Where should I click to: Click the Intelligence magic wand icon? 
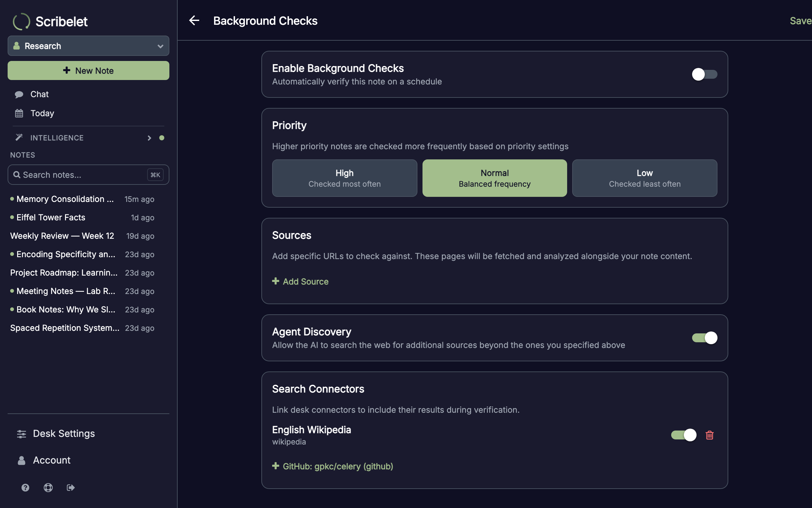tap(19, 137)
